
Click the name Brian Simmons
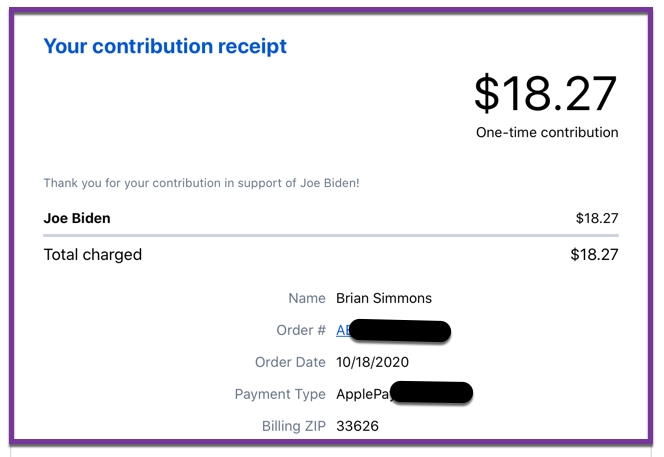(384, 298)
